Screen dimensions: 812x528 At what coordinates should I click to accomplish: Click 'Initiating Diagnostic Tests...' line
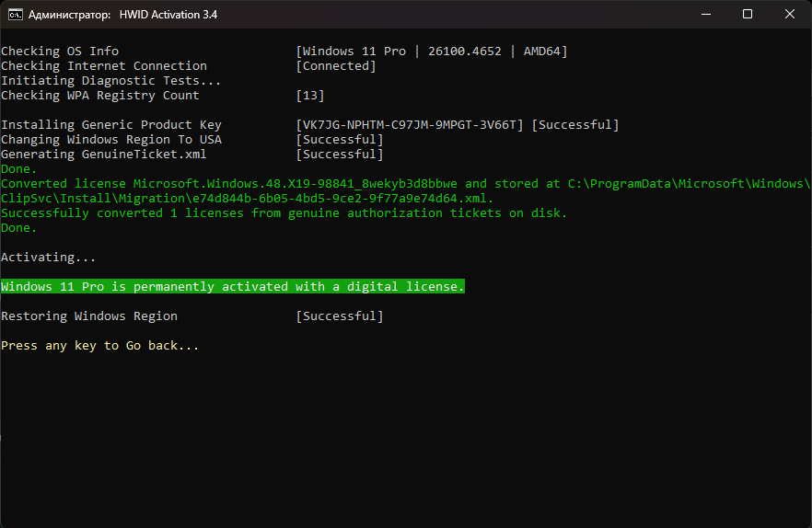click(x=110, y=81)
